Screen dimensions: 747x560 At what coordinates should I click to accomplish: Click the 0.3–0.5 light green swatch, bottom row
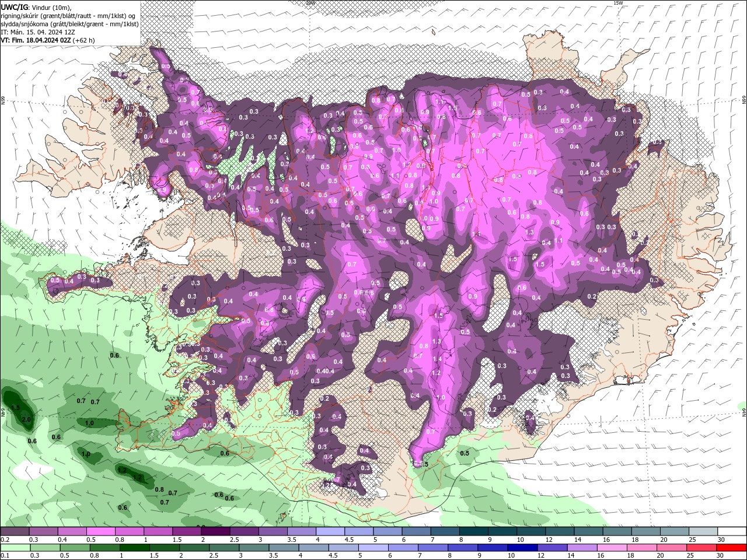pyautogui.click(x=45, y=548)
